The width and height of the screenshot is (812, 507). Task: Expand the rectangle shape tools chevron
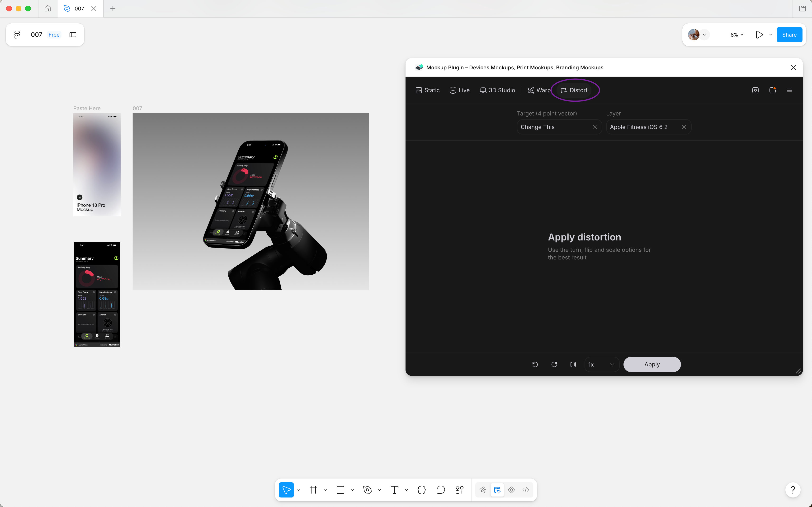click(352, 490)
